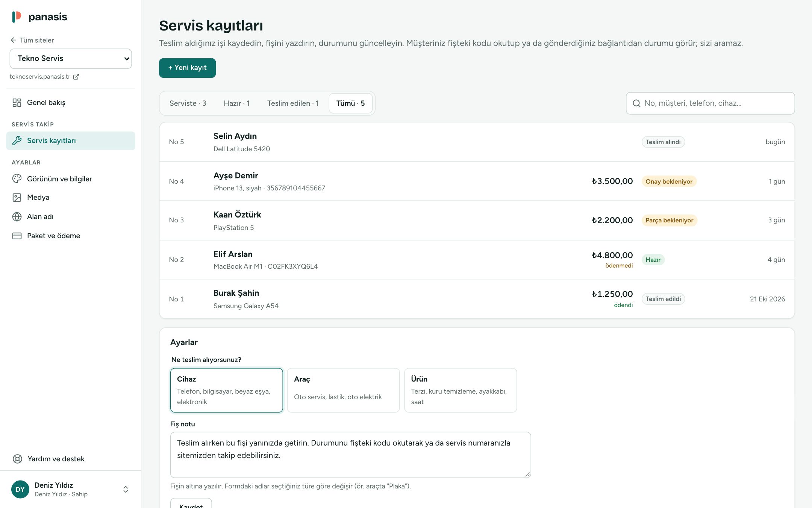Viewport: 812px width, 508px height.
Task: Open Selin Aydın's service record
Action: (477, 142)
